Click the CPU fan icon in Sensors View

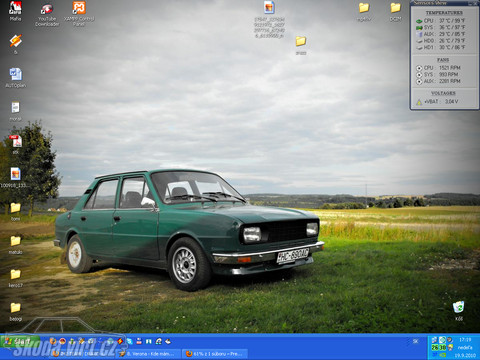[x=419, y=68]
